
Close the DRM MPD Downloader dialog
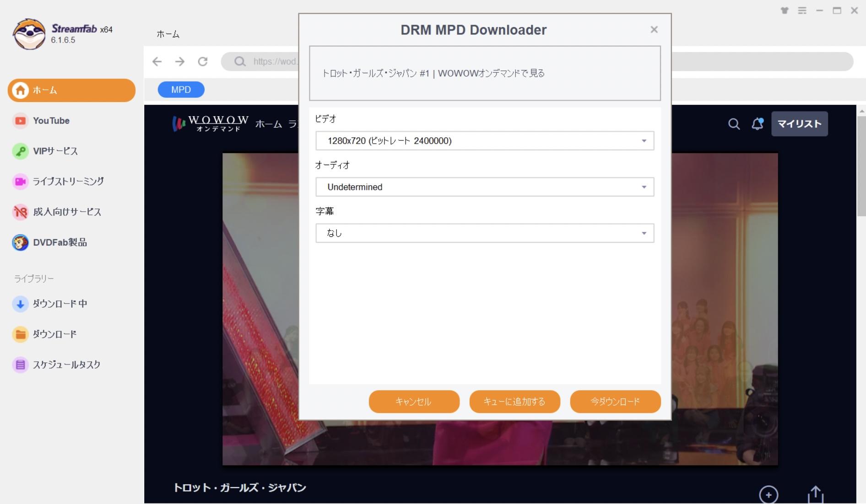pos(654,29)
